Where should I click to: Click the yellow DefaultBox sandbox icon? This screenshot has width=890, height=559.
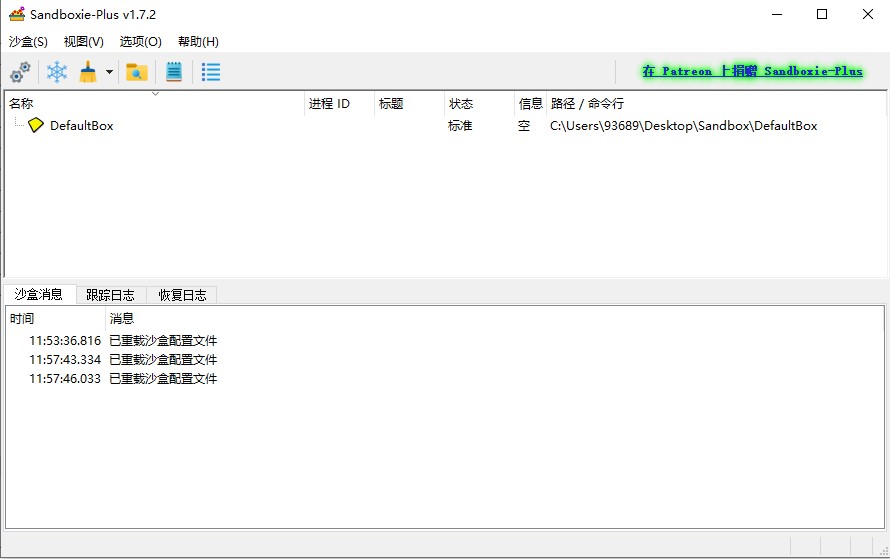[x=36, y=125]
